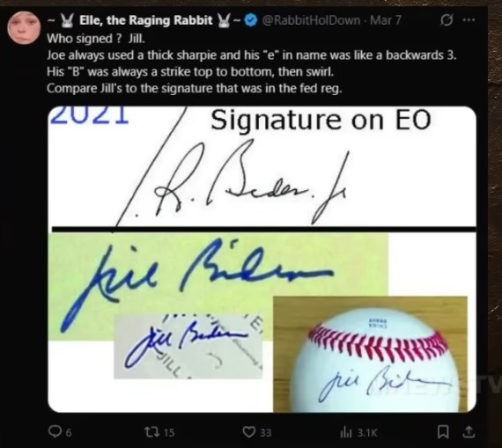Click the blue verified badge
Image resolution: width=502 pixels, height=448 pixels.
click(251, 20)
